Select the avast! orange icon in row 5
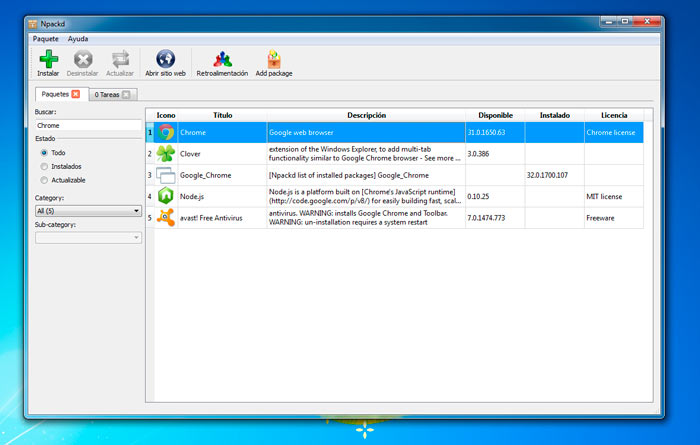Viewport: 700px width, 445px height. point(166,217)
